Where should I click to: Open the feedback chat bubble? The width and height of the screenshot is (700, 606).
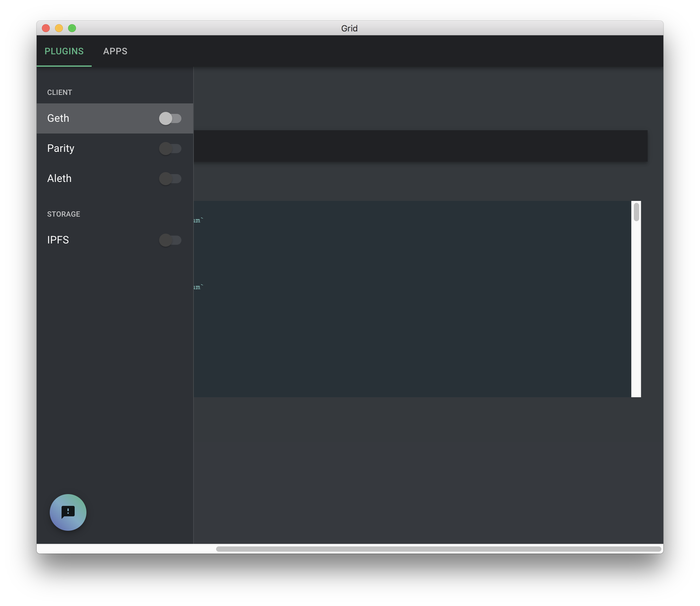pos(68,512)
